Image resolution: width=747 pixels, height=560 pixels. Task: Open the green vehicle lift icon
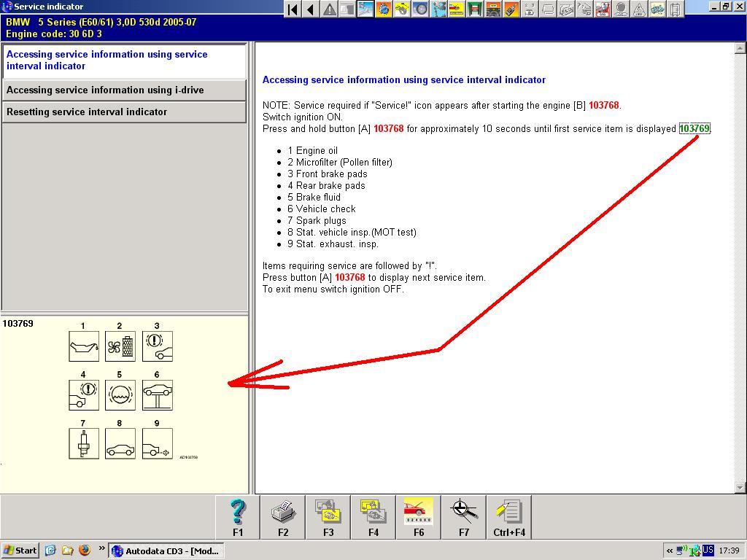coord(474,9)
